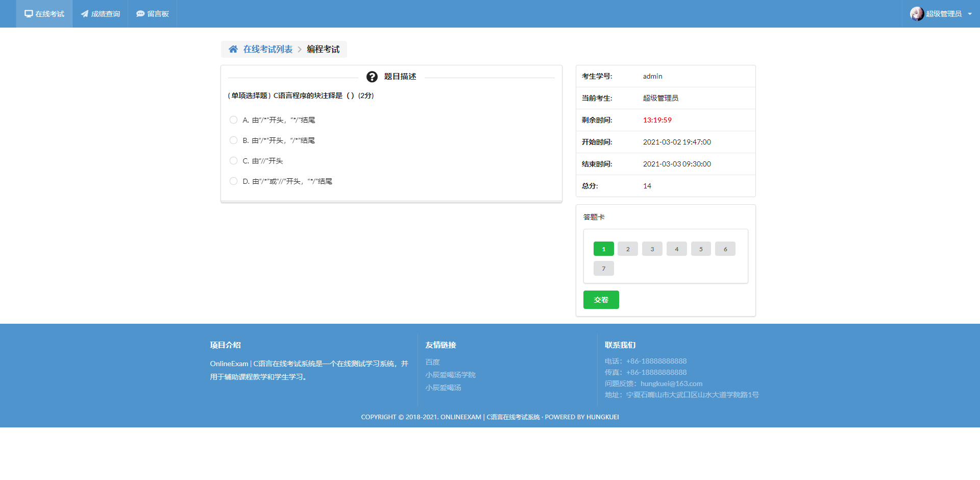The width and height of the screenshot is (980, 480).
Task: Select question 1 in the answer card
Action: [603, 249]
